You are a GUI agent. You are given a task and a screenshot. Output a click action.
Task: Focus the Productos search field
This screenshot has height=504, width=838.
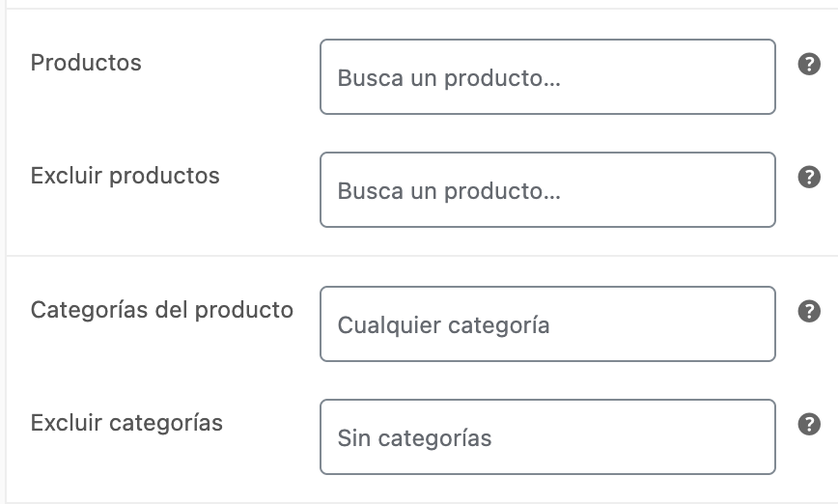click(x=547, y=77)
